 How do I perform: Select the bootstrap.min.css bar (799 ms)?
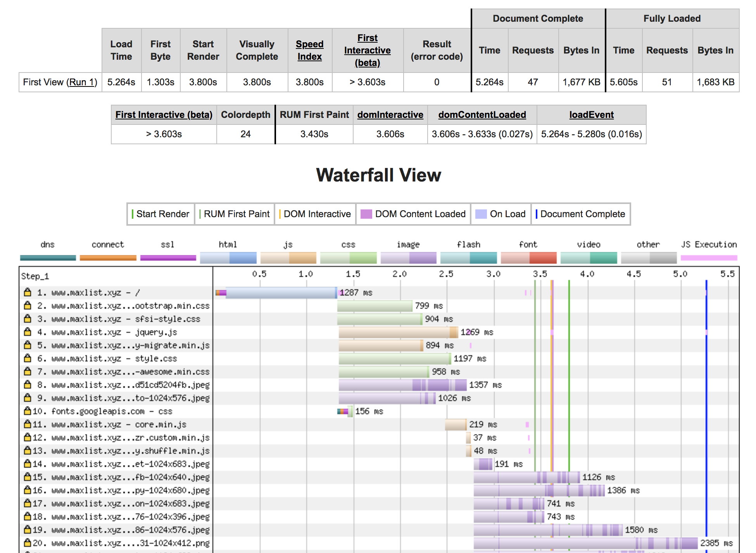[375, 306]
